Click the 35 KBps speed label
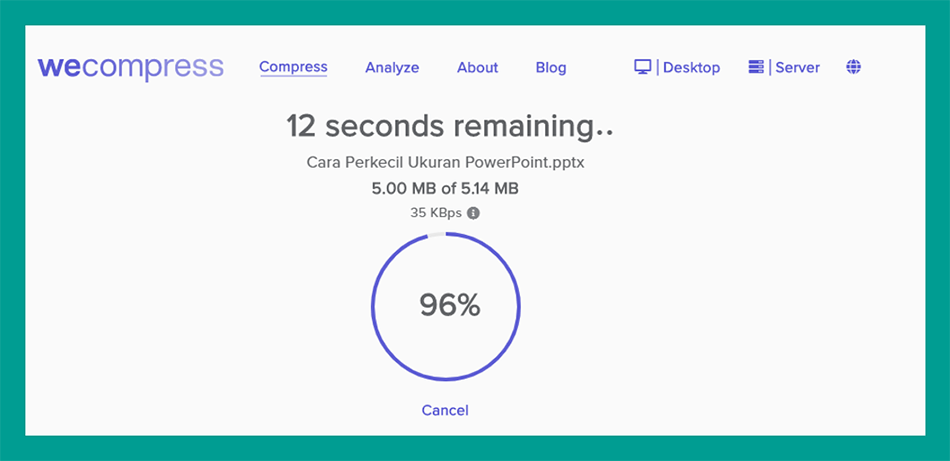The width and height of the screenshot is (950, 461). pyautogui.click(x=437, y=213)
